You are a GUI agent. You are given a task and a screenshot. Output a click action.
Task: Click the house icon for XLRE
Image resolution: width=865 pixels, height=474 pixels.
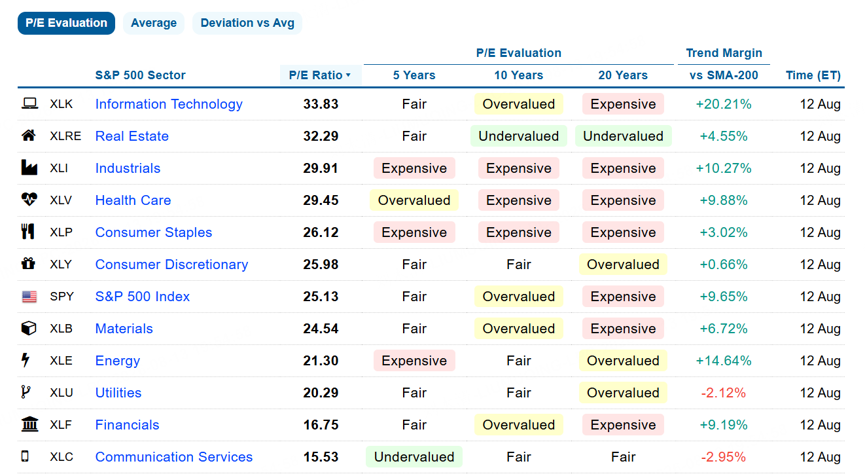pos(29,136)
